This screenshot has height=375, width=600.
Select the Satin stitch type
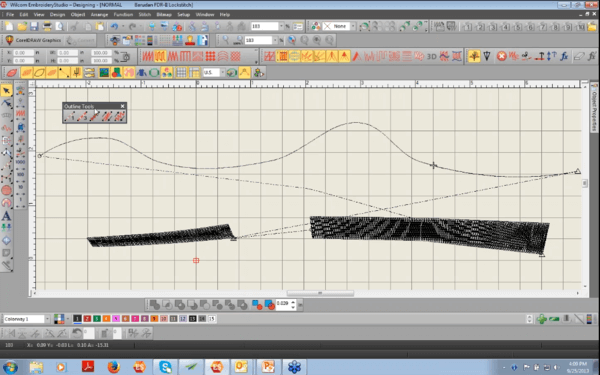(x=148, y=57)
